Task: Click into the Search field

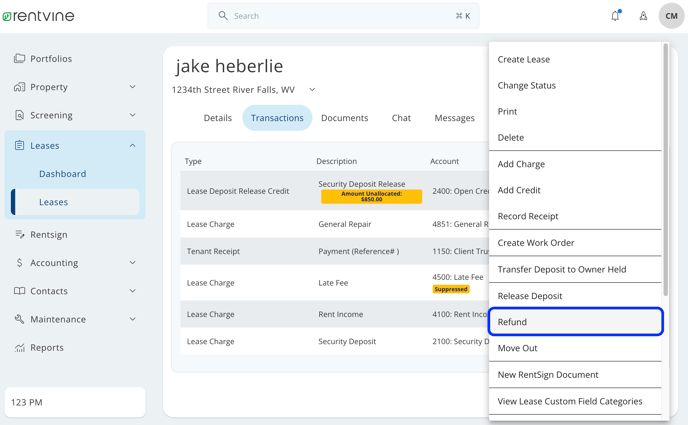Action: (343, 16)
